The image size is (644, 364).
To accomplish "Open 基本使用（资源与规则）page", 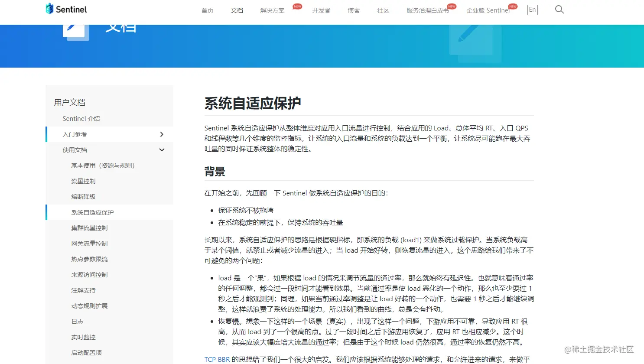I will pos(103,166).
